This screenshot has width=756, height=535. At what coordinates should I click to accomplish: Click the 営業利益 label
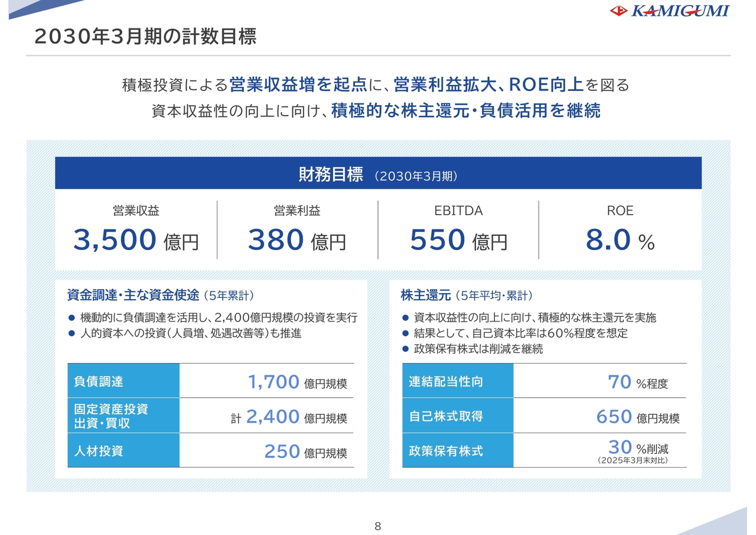[297, 210]
